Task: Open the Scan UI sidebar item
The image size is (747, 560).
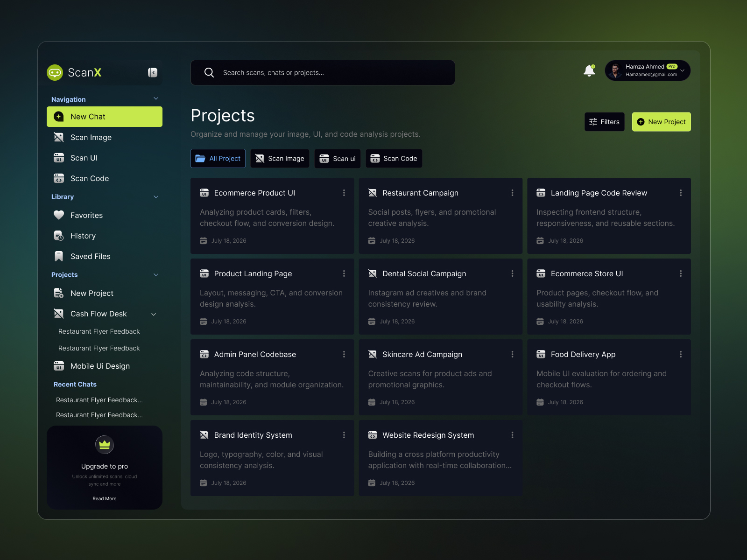Action: (x=105, y=158)
